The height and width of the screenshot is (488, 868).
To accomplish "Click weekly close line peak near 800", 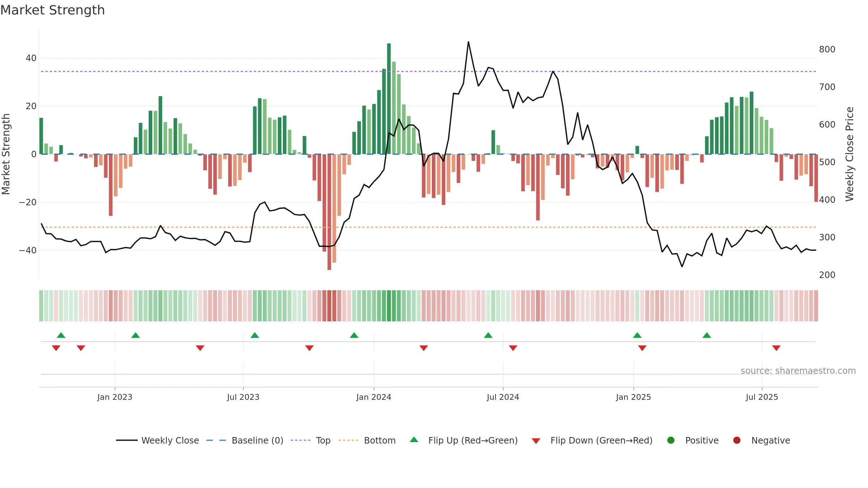I will [468, 42].
